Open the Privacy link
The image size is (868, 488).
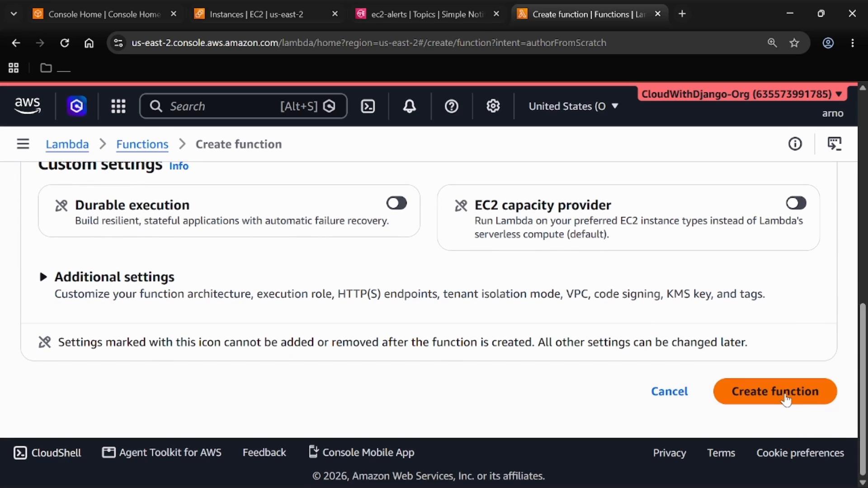(x=669, y=453)
